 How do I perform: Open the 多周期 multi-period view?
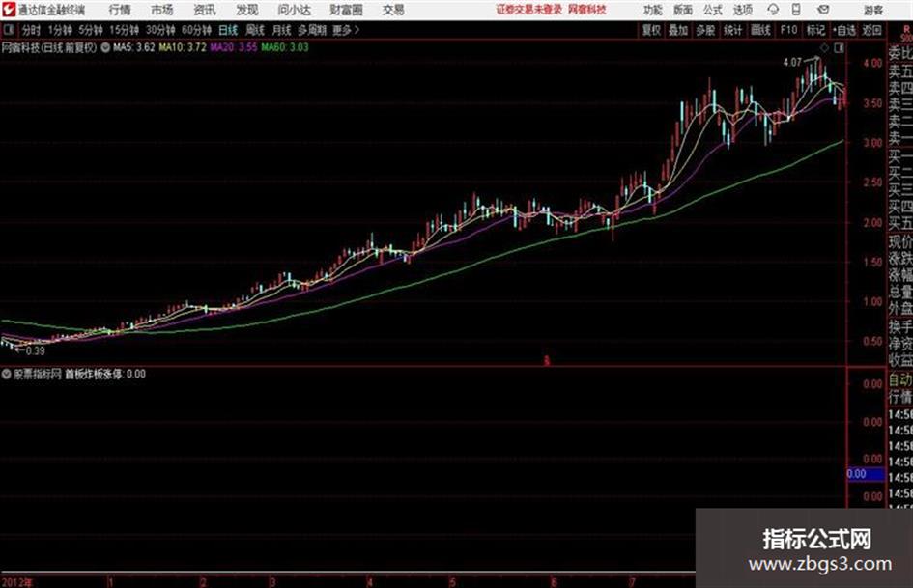(312, 30)
